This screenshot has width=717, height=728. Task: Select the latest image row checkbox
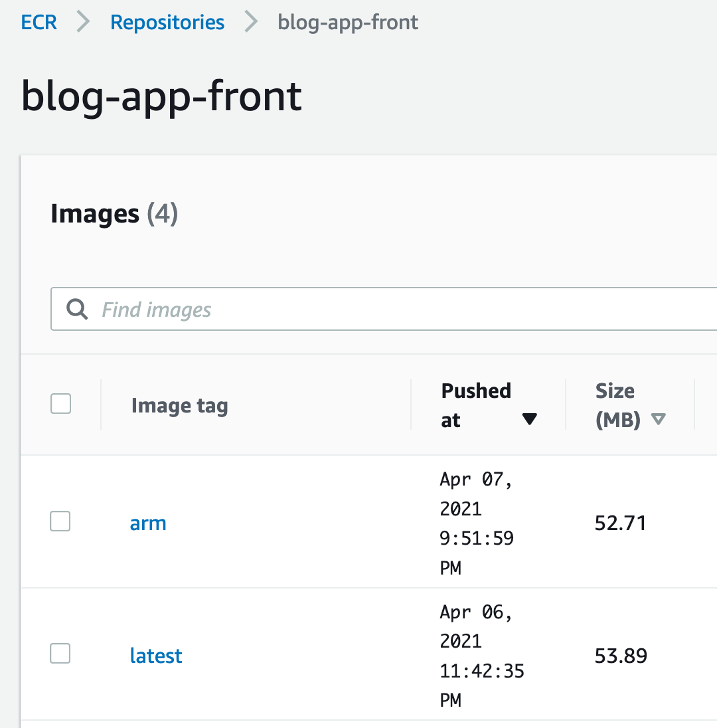point(60,654)
